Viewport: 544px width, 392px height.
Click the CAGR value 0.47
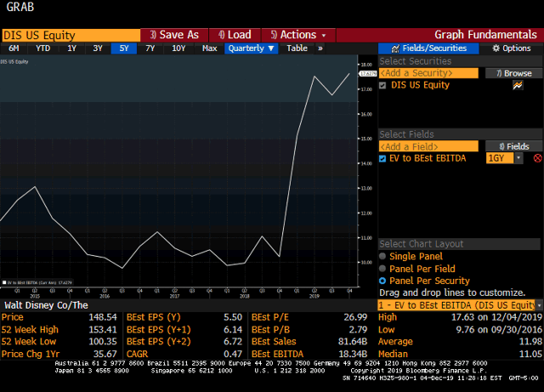233,354
